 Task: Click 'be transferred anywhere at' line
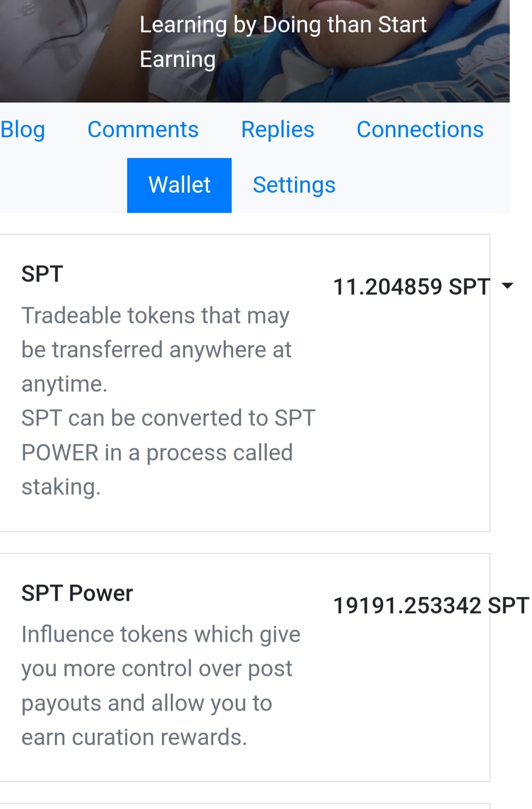tap(156, 350)
